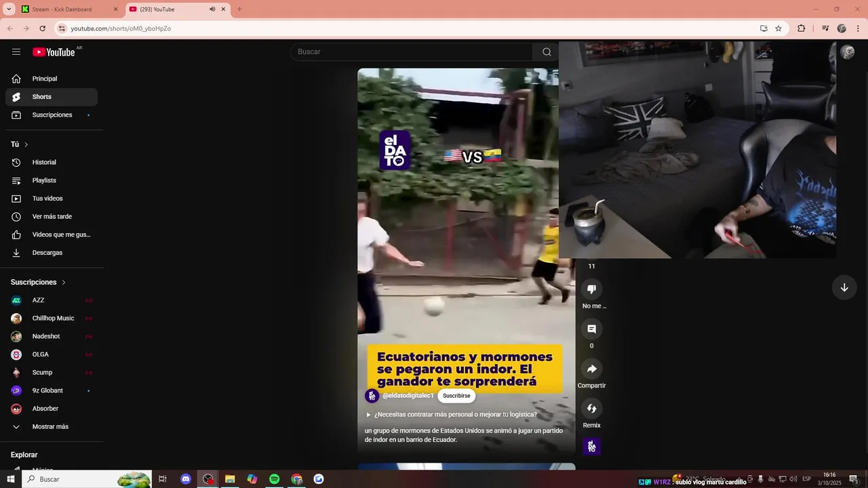Click the dislike thumbs-down icon
The height and width of the screenshot is (488, 868).
point(591,289)
